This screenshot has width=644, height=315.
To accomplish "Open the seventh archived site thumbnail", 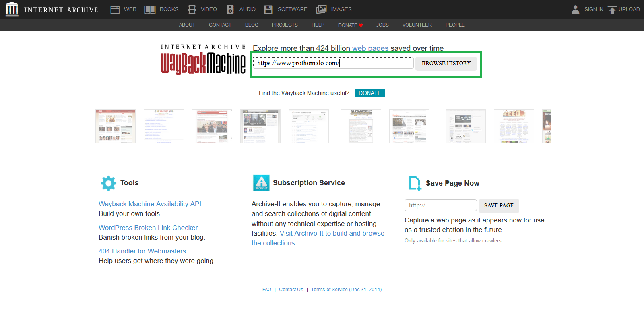I will (409, 126).
